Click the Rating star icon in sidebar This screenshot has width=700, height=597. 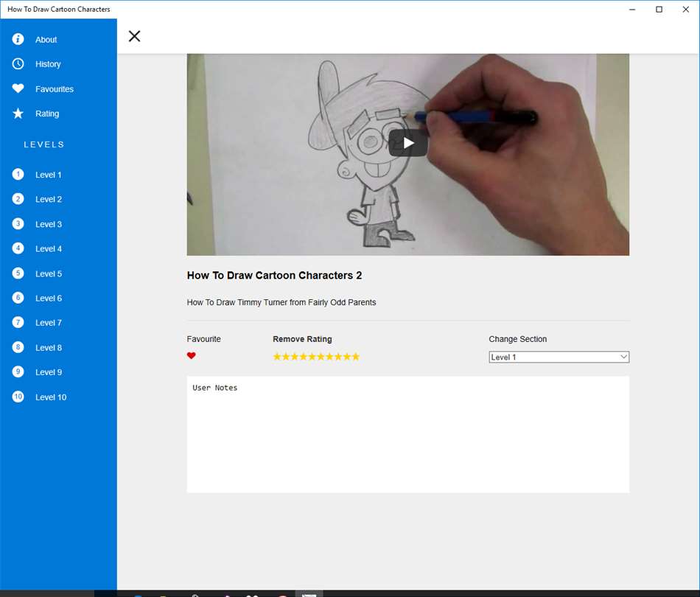[18, 114]
